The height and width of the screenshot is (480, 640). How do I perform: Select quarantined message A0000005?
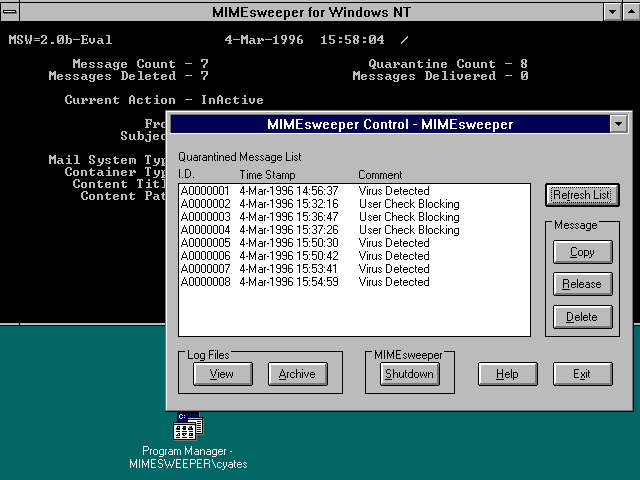(354, 243)
